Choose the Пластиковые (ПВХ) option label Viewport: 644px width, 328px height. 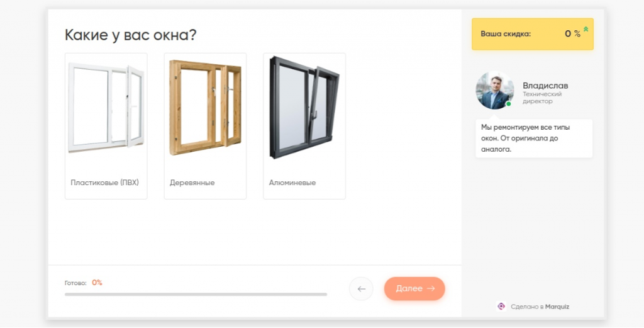pos(105,183)
